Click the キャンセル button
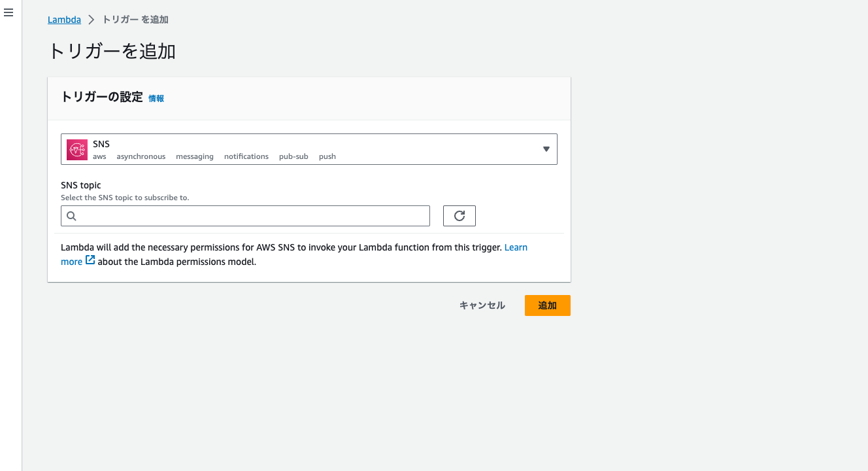 [482, 305]
